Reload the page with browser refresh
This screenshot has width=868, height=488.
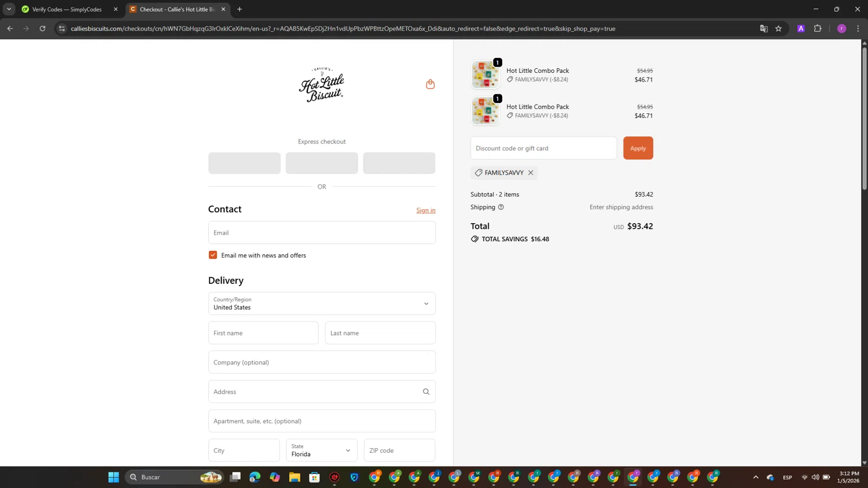pyautogui.click(x=42, y=28)
